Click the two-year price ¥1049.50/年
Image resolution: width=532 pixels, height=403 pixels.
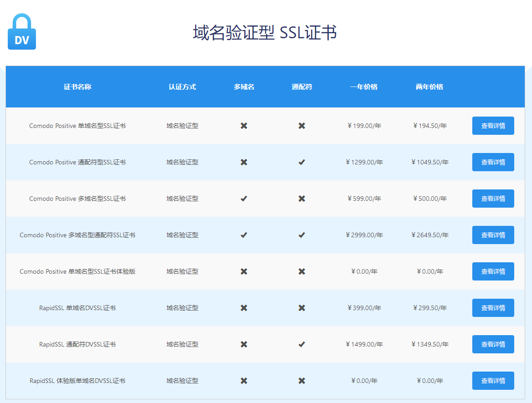430,163
